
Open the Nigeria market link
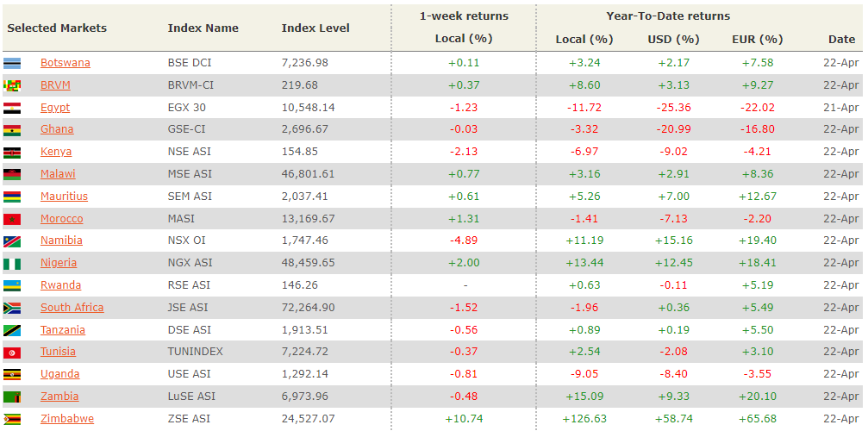click(59, 263)
